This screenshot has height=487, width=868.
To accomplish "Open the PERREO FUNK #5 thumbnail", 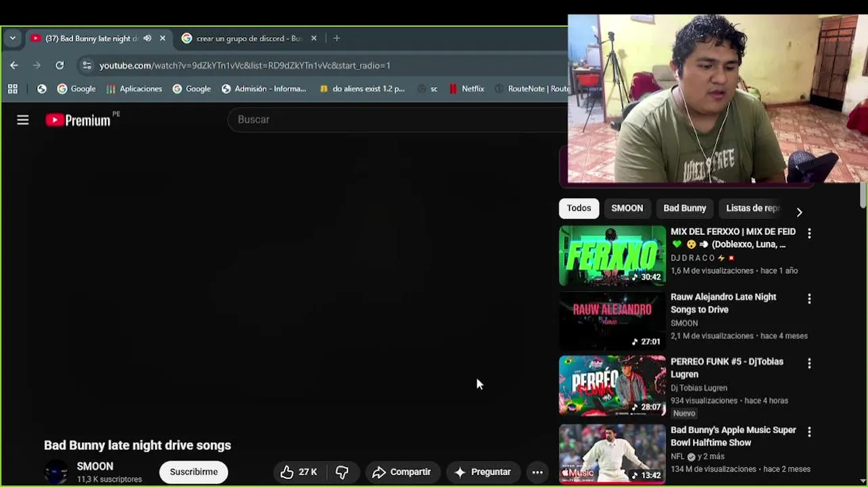I will tap(612, 386).
